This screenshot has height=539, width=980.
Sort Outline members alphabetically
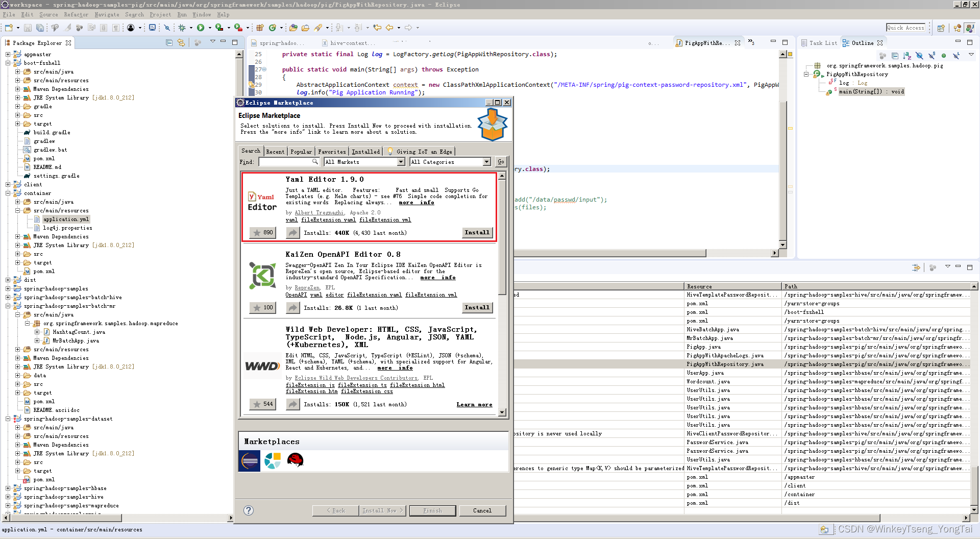906,56
